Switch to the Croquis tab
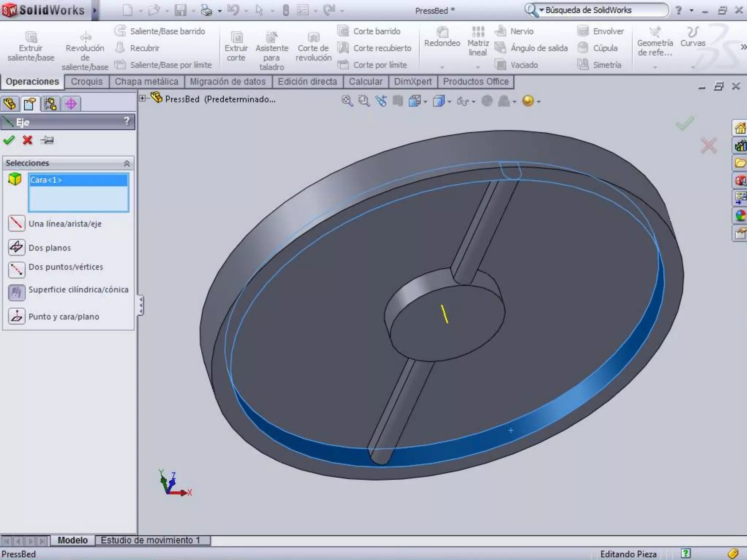Viewport: 747px width, 560px height. coord(87,82)
